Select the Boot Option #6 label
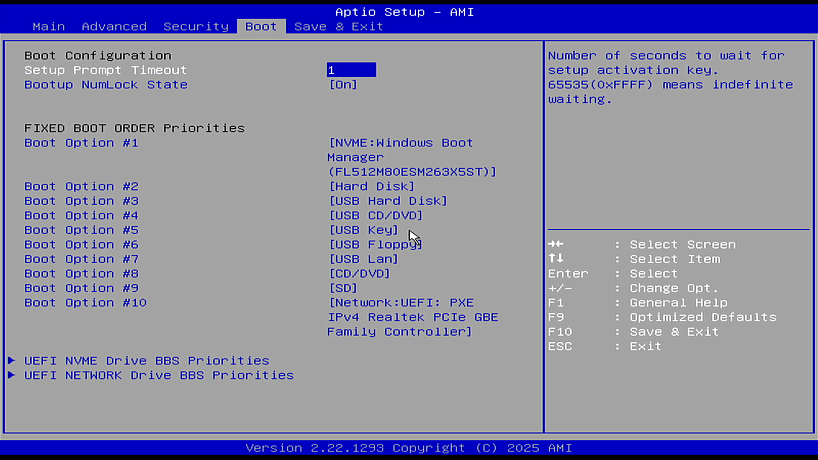The width and height of the screenshot is (818, 460). click(81, 245)
